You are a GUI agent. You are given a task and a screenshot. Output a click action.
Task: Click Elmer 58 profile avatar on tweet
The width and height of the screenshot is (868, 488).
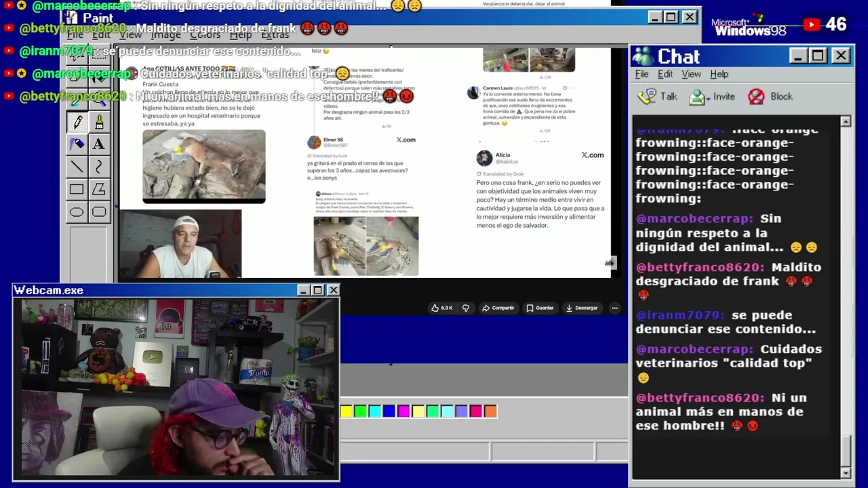coord(314,142)
